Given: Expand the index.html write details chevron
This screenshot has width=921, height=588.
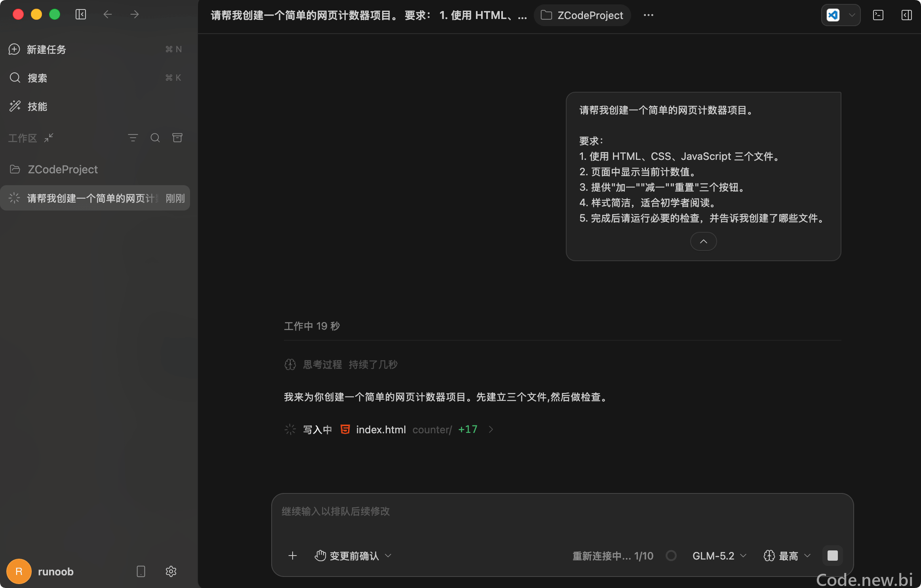Looking at the screenshot, I should (491, 429).
